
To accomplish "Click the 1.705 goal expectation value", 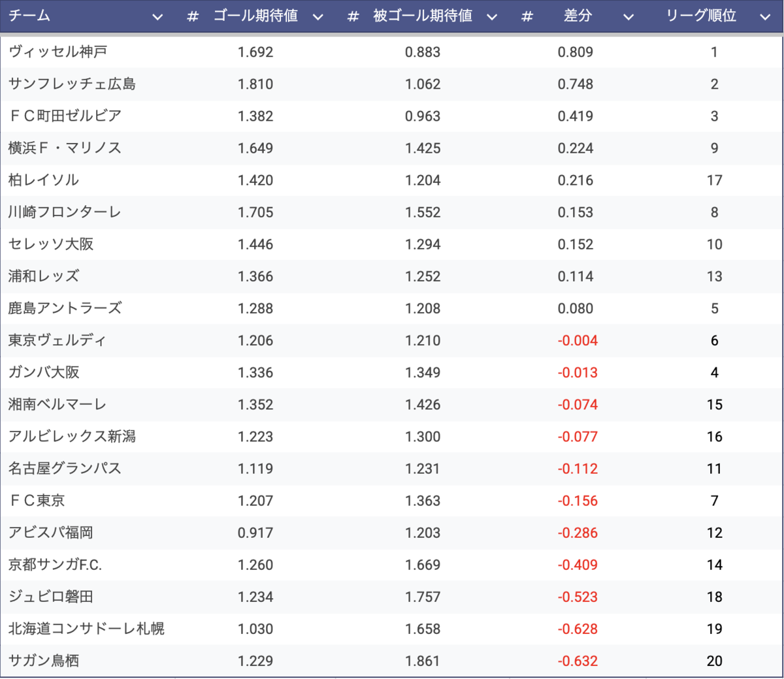I will click(255, 212).
